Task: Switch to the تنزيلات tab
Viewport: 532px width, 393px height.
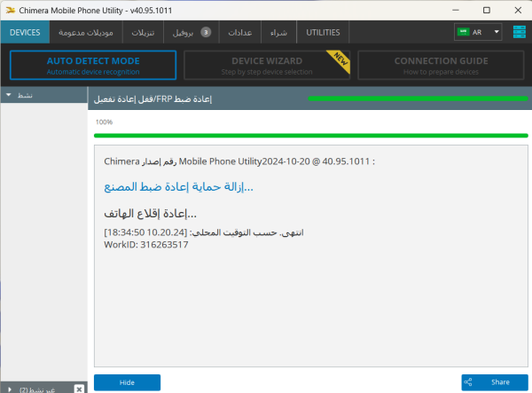Action: click(x=143, y=32)
